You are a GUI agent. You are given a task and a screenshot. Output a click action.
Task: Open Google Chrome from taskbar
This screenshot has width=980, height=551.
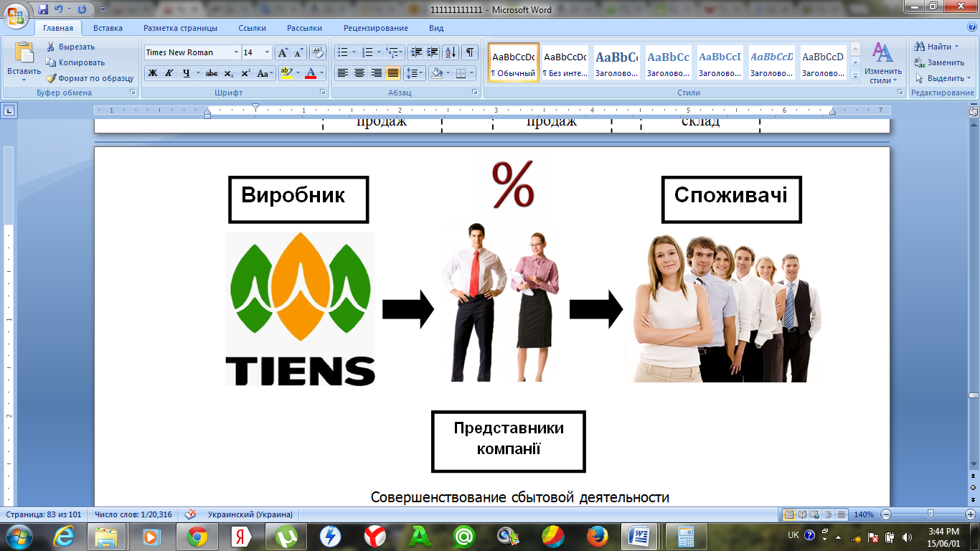[197, 536]
